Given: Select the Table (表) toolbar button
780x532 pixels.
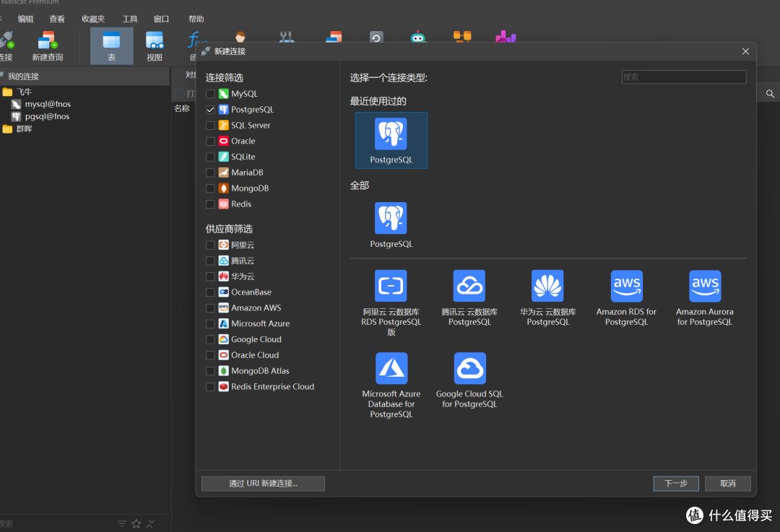Looking at the screenshot, I should tap(111, 46).
